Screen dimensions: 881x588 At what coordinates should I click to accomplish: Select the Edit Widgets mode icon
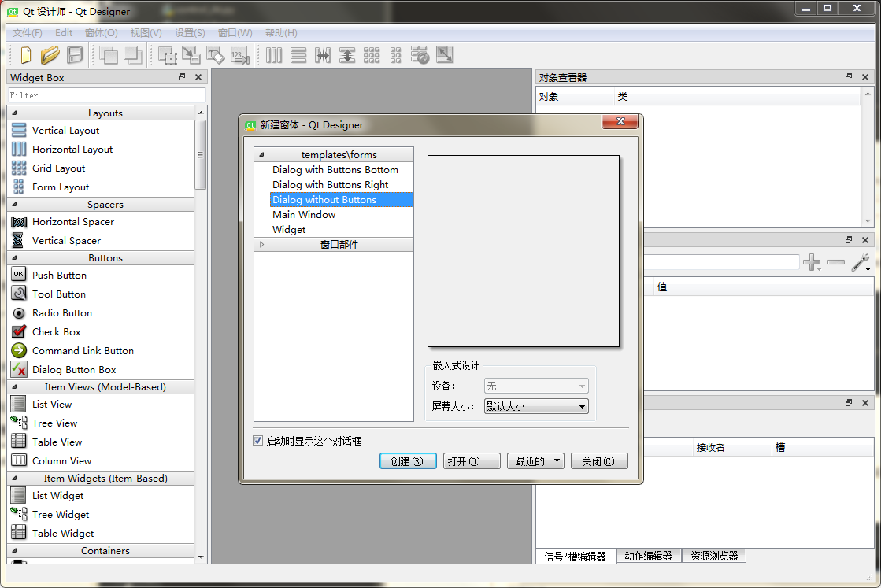(168, 55)
